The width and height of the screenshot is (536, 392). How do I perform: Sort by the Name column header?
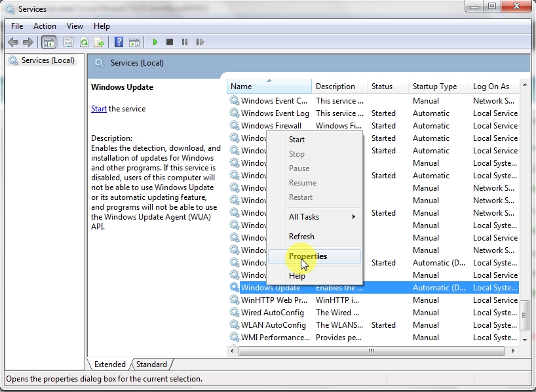(x=269, y=86)
